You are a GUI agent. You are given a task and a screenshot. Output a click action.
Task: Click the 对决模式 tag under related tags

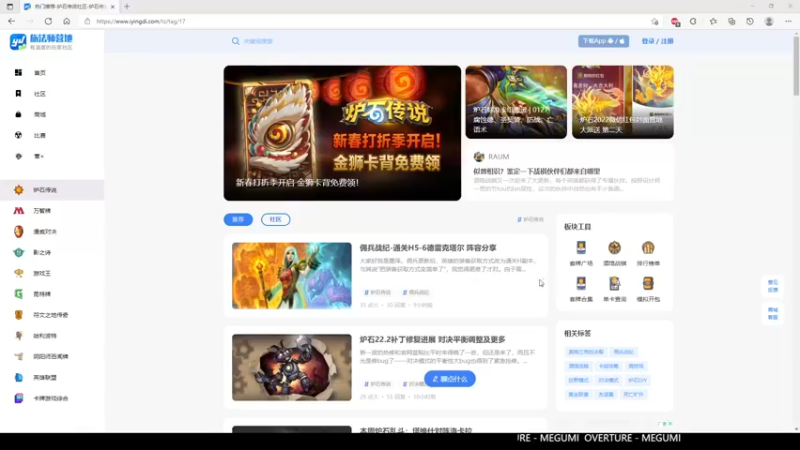tap(608, 381)
